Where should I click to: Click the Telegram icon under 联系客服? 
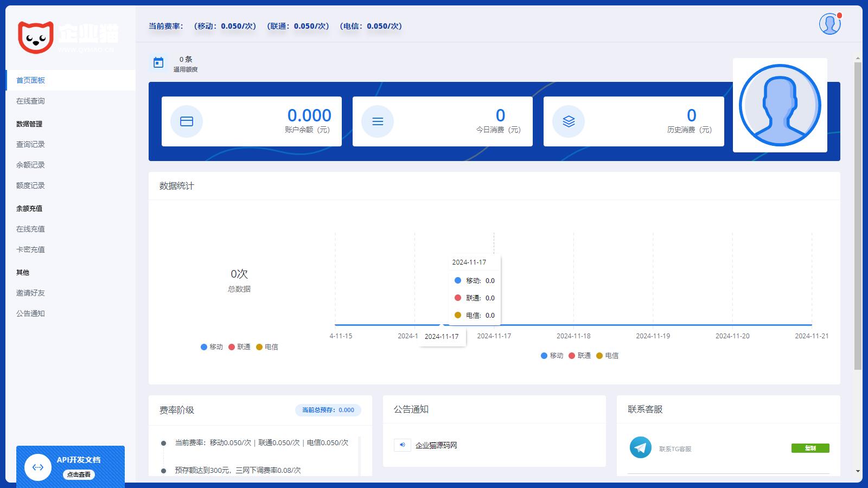(x=640, y=447)
